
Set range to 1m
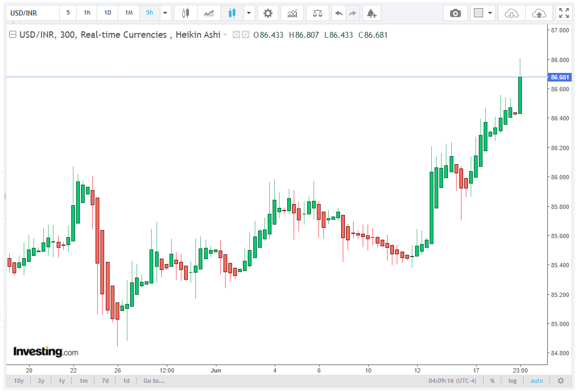84,381
